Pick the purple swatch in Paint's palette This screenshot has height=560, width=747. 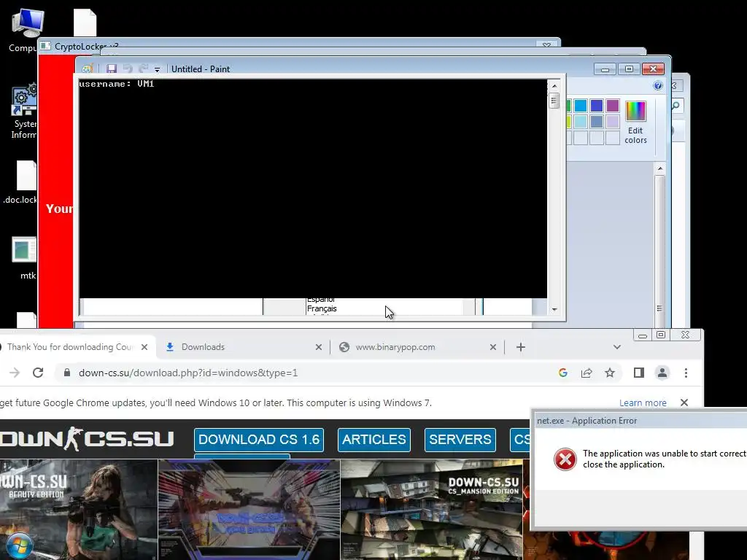613,106
